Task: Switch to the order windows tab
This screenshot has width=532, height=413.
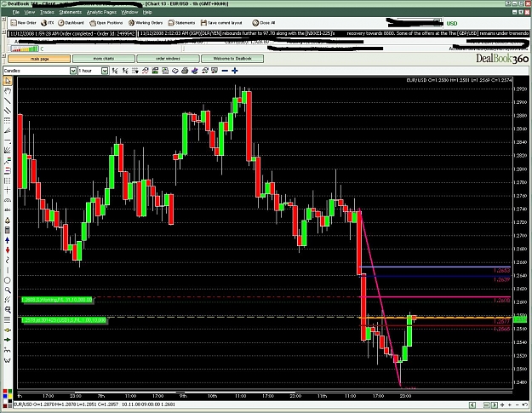Action: click(168, 59)
